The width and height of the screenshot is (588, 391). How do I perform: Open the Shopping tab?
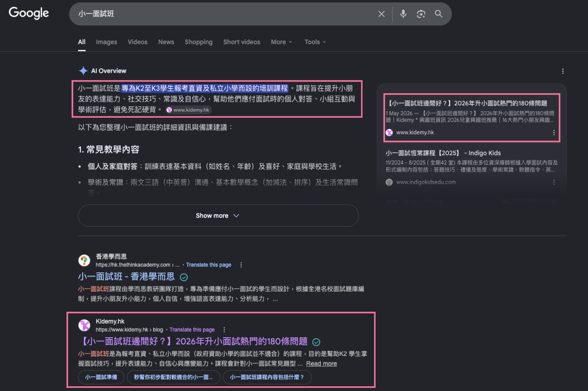tap(198, 42)
